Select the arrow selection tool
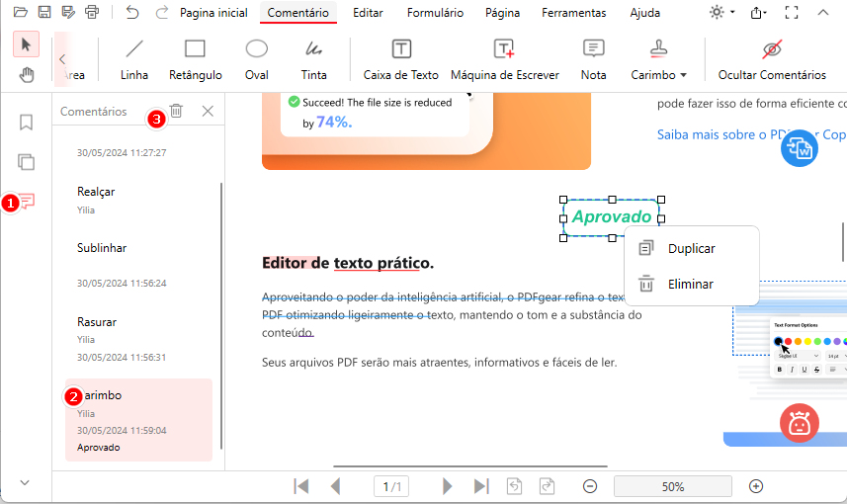The height and width of the screenshot is (504, 847). click(x=26, y=44)
